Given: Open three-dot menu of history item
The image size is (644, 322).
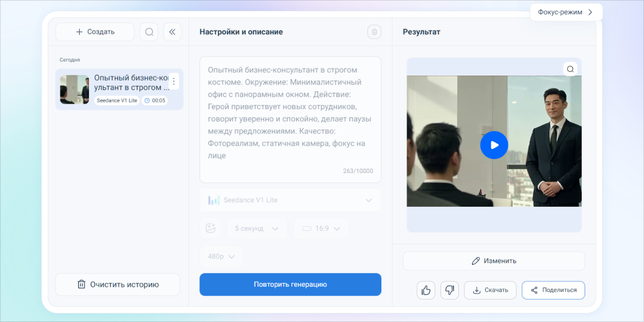Looking at the screenshot, I should (x=174, y=81).
